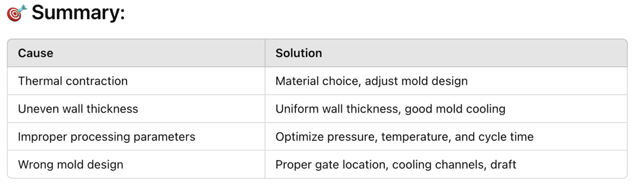Click the Summary heading text

(78, 13)
